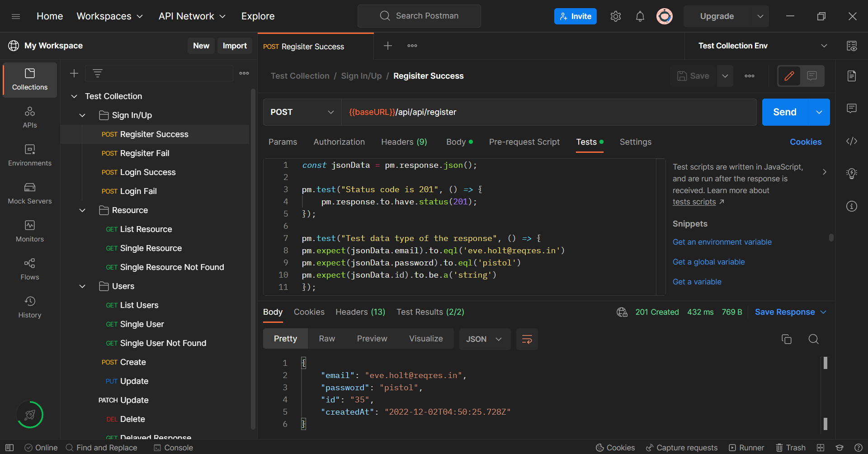Switch to comment mode icon
Viewport: 868px width, 454px height.
tap(812, 76)
